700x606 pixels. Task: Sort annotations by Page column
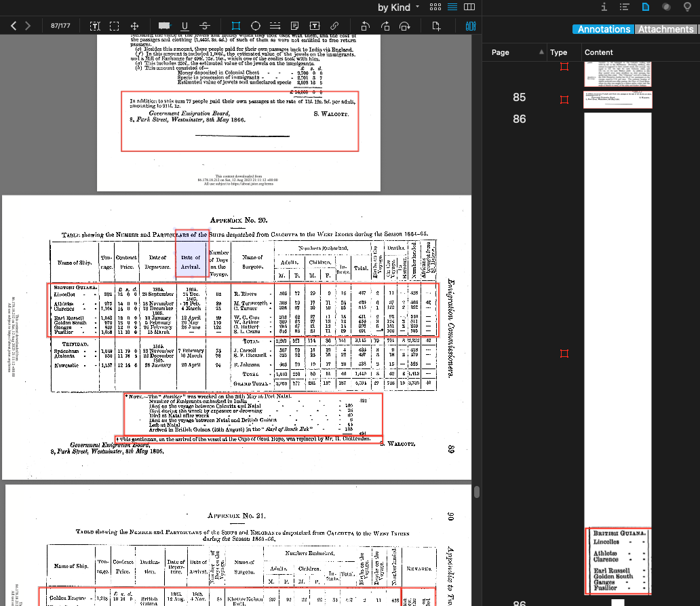coord(500,52)
